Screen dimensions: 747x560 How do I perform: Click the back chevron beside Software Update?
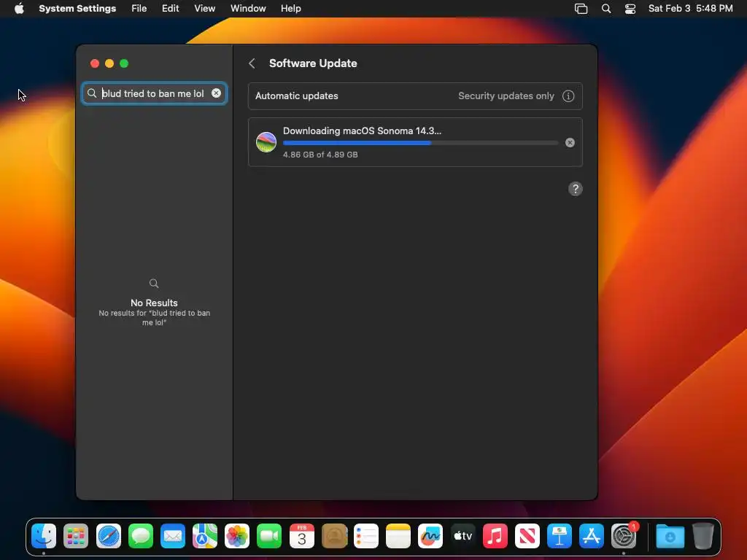[x=252, y=63]
